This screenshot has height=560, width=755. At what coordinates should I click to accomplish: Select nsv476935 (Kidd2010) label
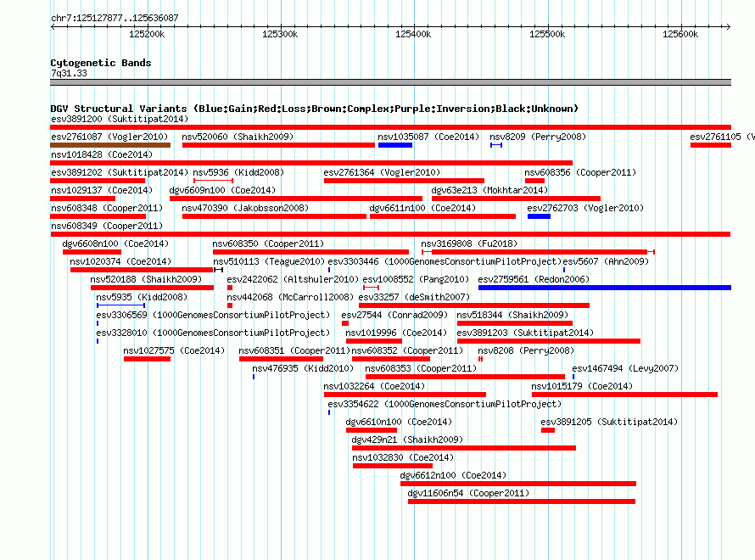pos(303,368)
